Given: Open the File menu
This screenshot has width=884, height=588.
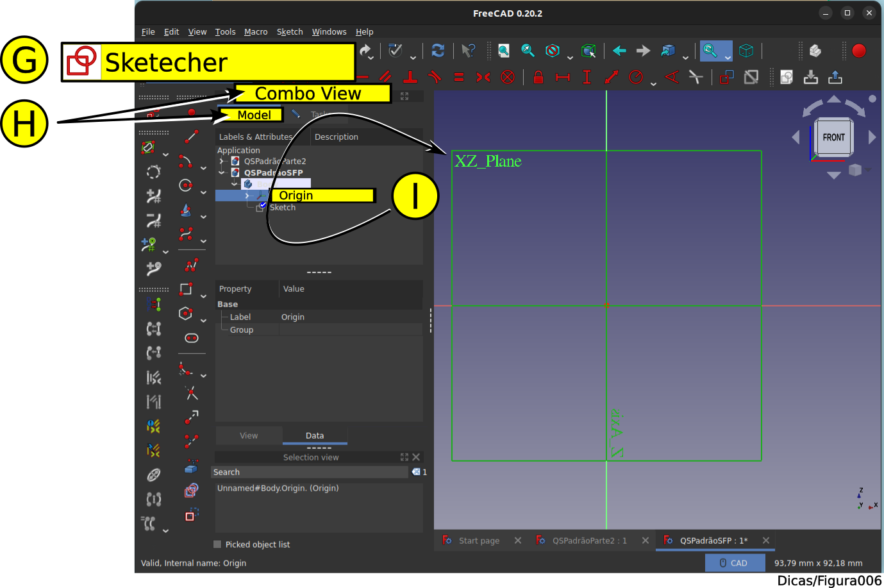Looking at the screenshot, I should coord(148,31).
